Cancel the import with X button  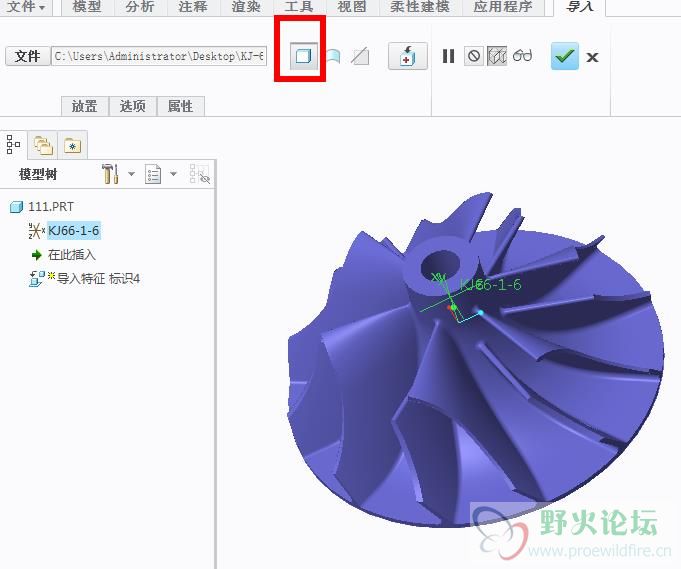pyautogui.click(x=592, y=57)
